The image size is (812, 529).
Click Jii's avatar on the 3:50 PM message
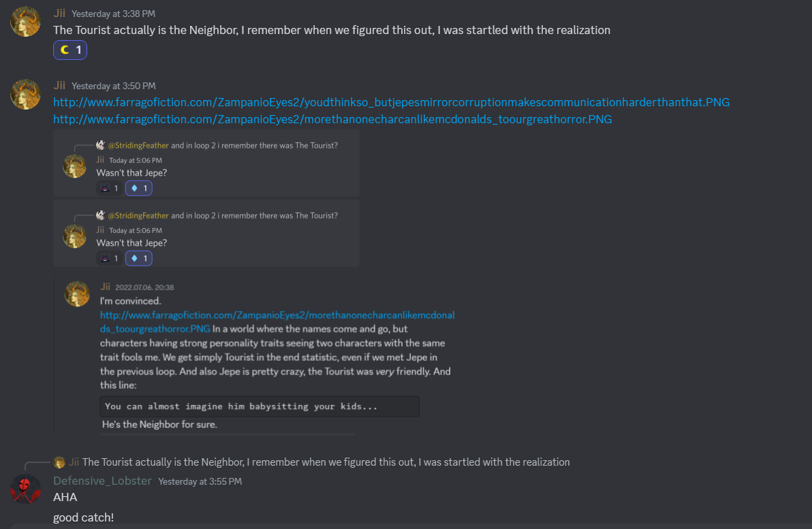point(25,94)
